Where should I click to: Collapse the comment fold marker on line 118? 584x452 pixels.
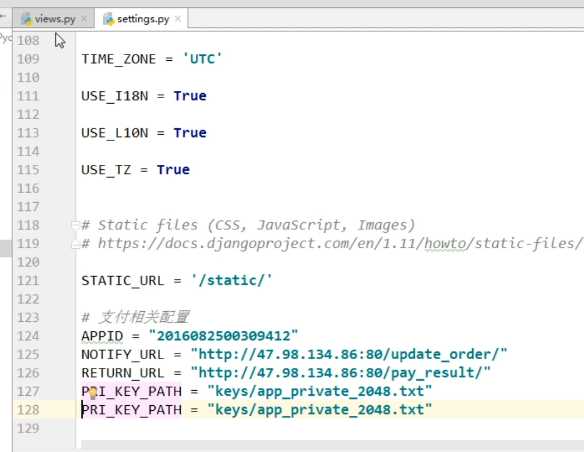75,225
